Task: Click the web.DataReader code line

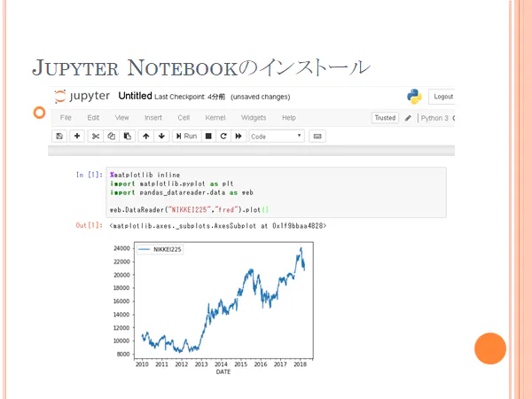Action: 189,210
